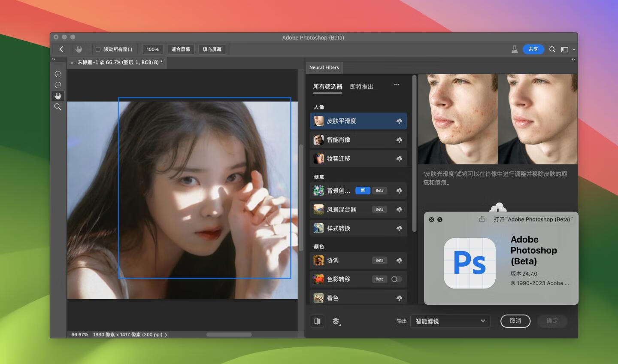The width and height of the screenshot is (618, 364).
Task: Click the 版本 24.7.0 text
Action: (x=524, y=273)
